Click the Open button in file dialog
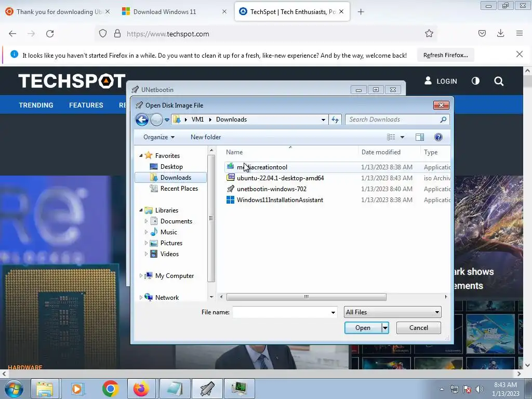This screenshot has height=399, width=532. [363, 328]
